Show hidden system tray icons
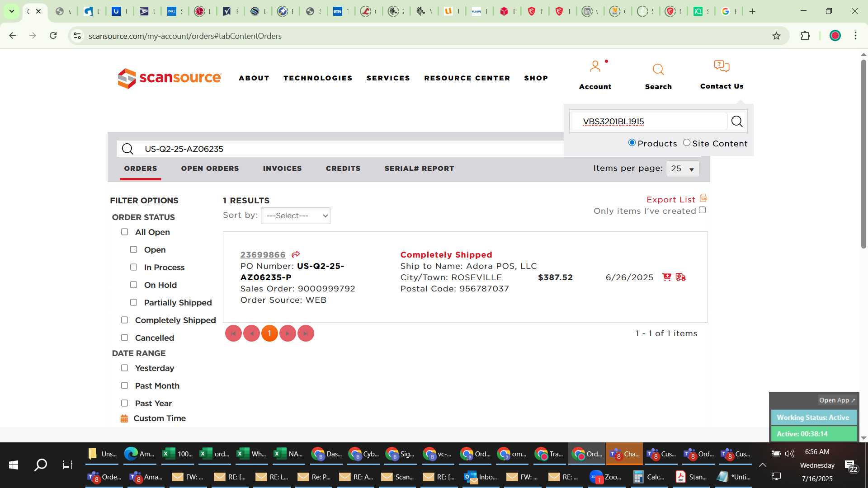Viewport: 868px width, 488px height. (x=762, y=465)
